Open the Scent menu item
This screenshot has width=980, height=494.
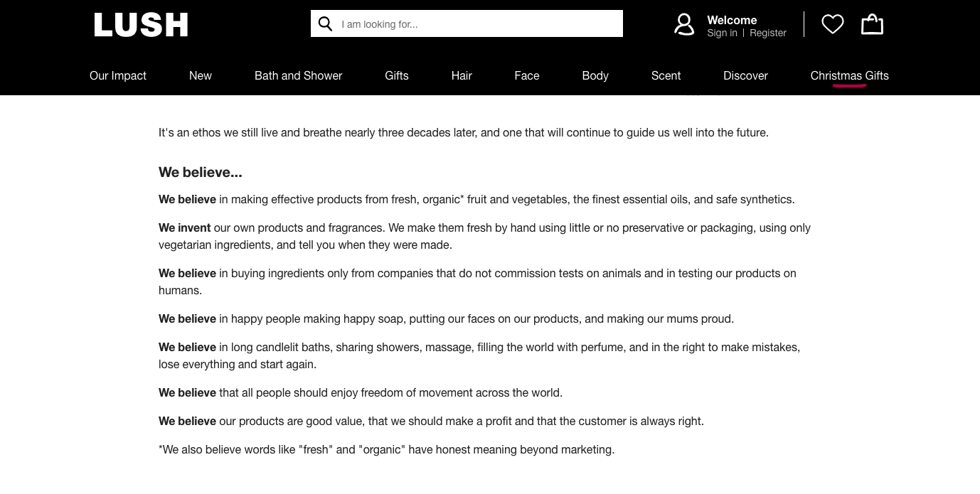click(x=666, y=76)
